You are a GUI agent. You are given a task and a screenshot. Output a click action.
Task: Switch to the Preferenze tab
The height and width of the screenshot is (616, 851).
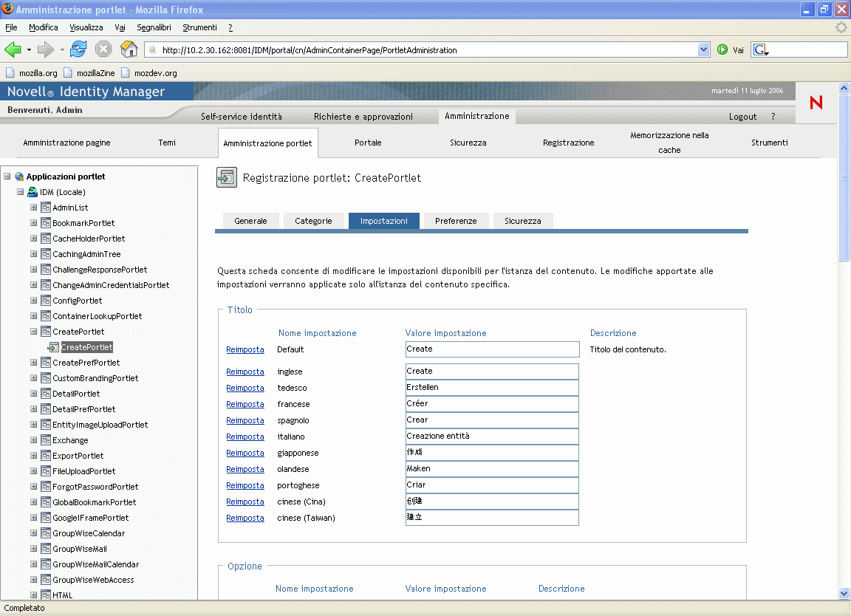[x=456, y=221]
